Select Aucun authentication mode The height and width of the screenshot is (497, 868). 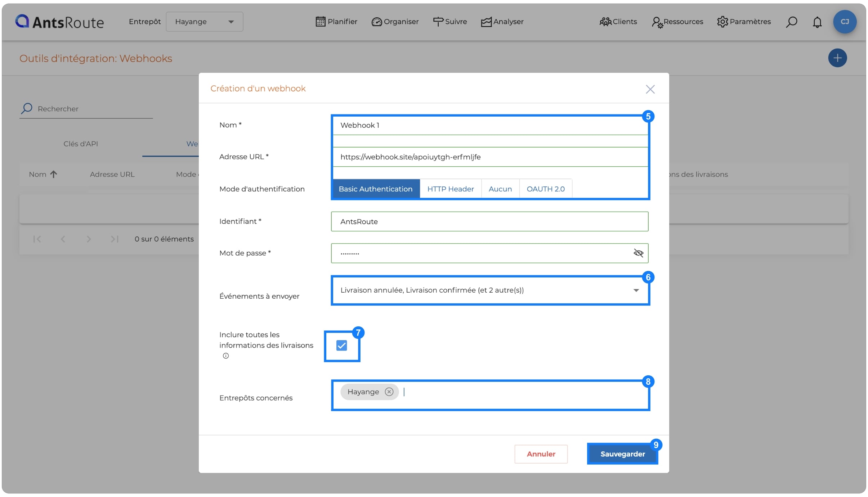500,189
